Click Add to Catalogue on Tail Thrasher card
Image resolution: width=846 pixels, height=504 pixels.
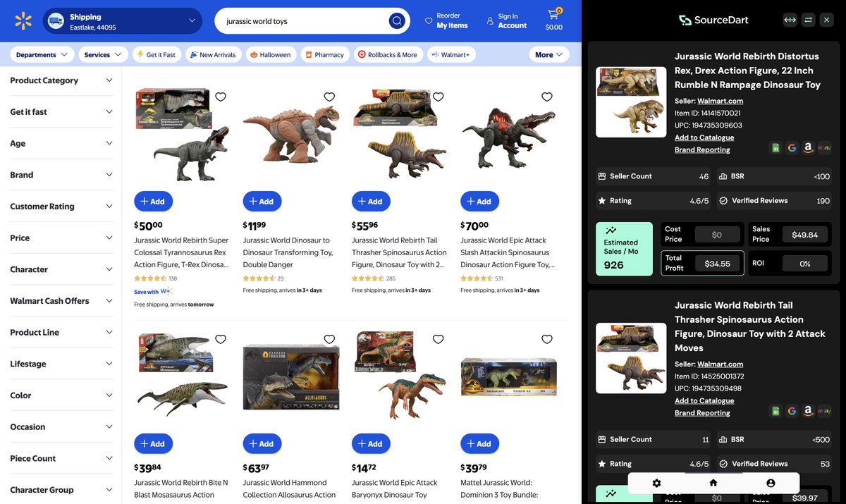pyautogui.click(x=704, y=400)
